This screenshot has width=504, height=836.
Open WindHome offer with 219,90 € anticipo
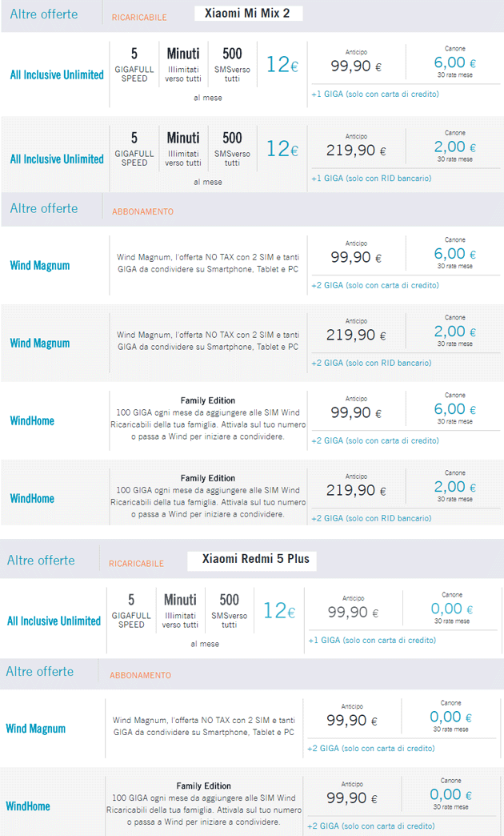pyautogui.click(x=32, y=498)
